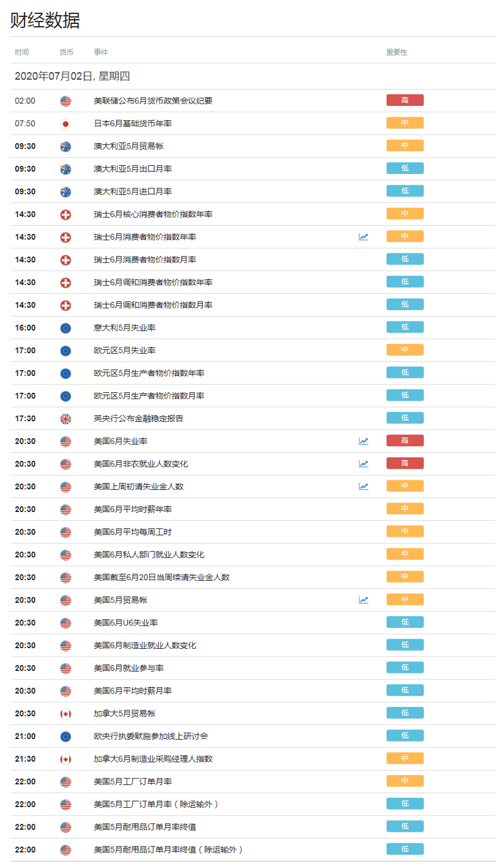Screen dimensions: 504x867
Task: Click UK flag beside 英央行公布金融稳定报告
Action: (66, 419)
